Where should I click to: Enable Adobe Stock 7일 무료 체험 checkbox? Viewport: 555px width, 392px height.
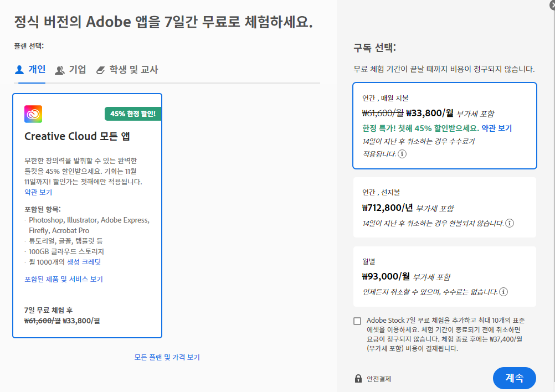(357, 321)
